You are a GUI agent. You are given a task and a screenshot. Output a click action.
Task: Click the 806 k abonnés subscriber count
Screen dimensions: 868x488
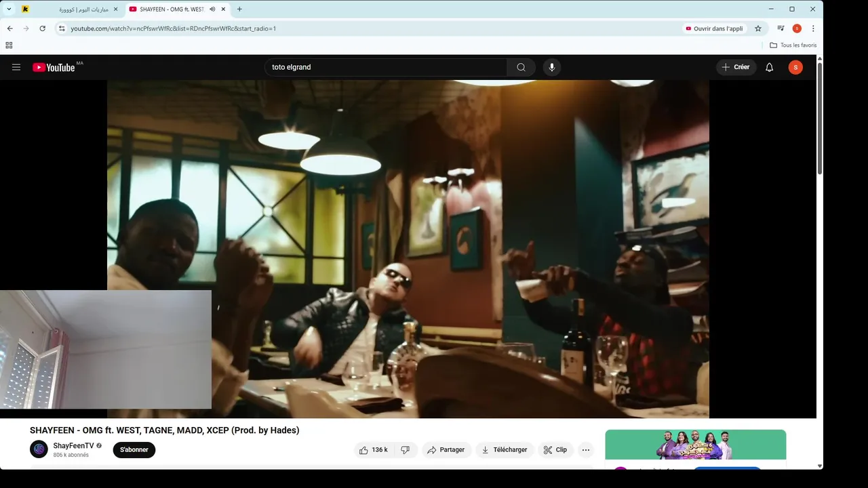[71, 455]
